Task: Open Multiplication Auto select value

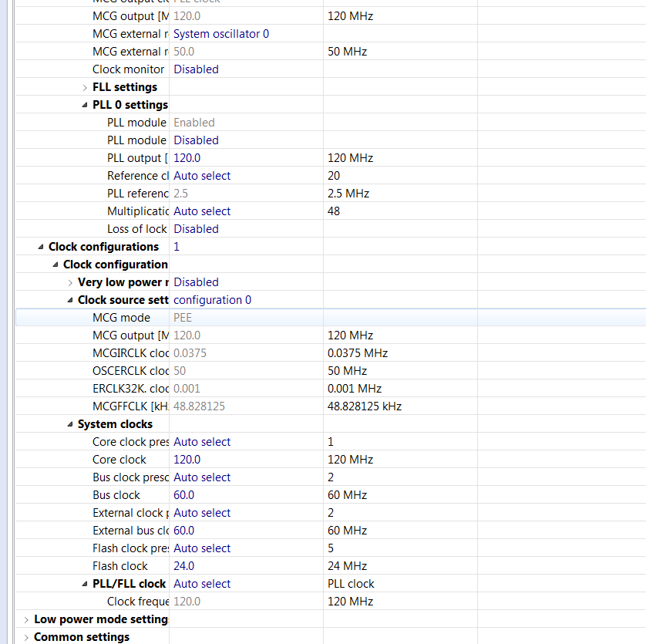Action: [x=202, y=211]
